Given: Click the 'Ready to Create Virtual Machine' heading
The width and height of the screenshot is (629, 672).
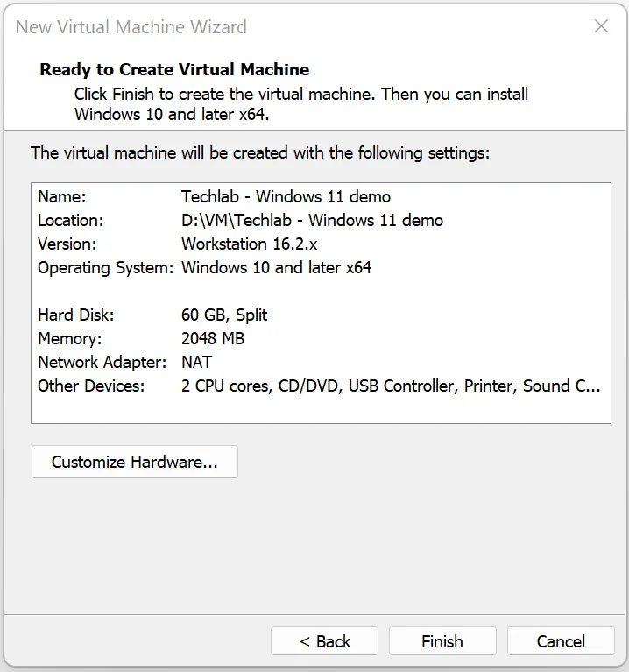Looking at the screenshot, I should (x=174, y=69).
